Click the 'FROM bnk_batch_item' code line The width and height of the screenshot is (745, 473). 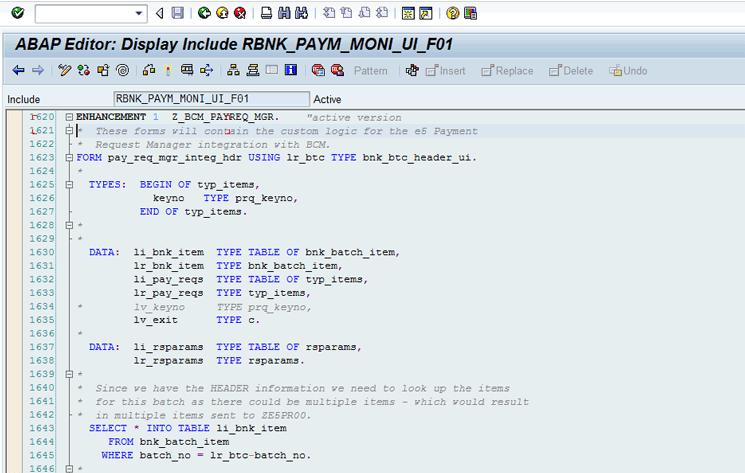(x=169, y=442)
